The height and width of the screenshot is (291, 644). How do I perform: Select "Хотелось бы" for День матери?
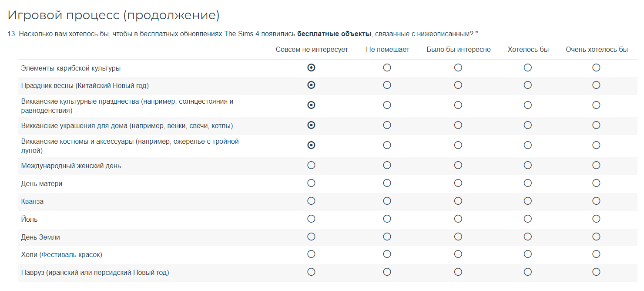coord(528,183)
